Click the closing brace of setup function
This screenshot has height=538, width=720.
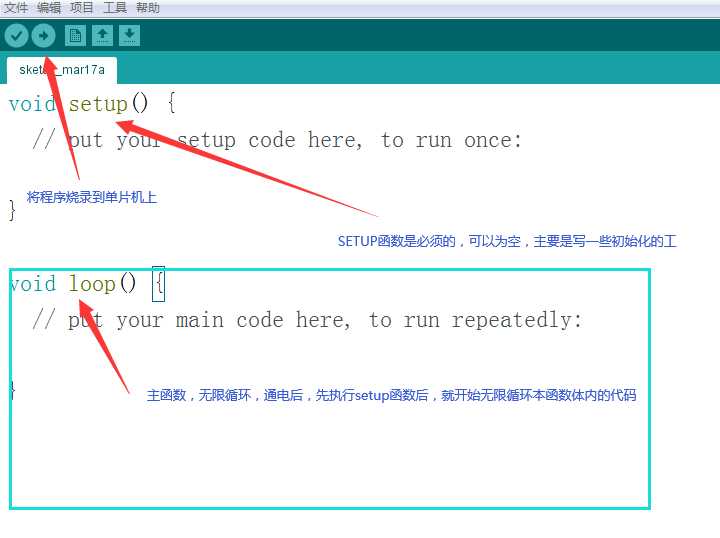(12, 210)
